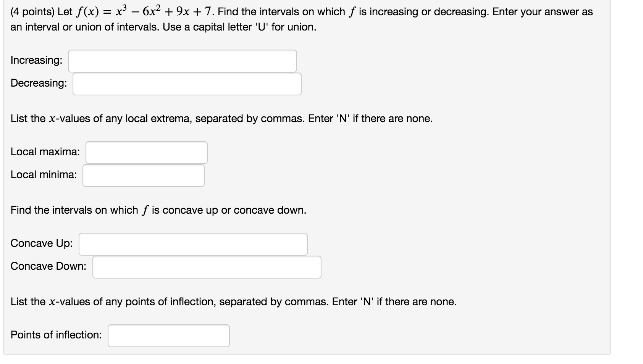643x364 pixels.
Task: Click the inflection points instruction text
Action: [x=234, y=302]
